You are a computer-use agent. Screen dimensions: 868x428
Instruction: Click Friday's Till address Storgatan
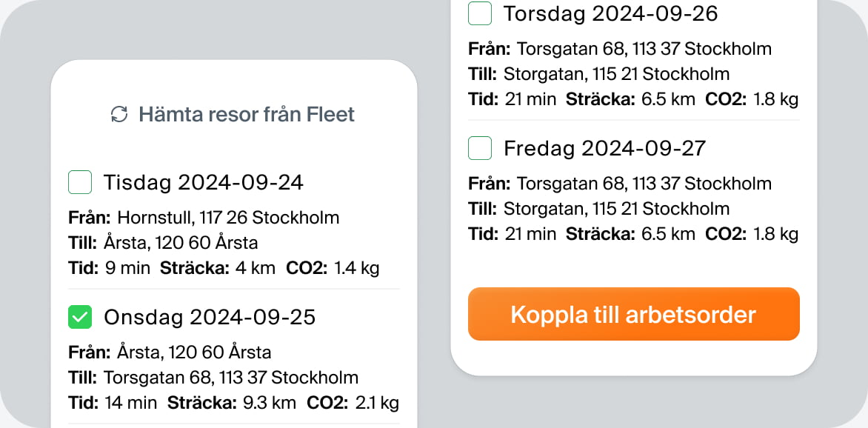click(x=616, y=208)
